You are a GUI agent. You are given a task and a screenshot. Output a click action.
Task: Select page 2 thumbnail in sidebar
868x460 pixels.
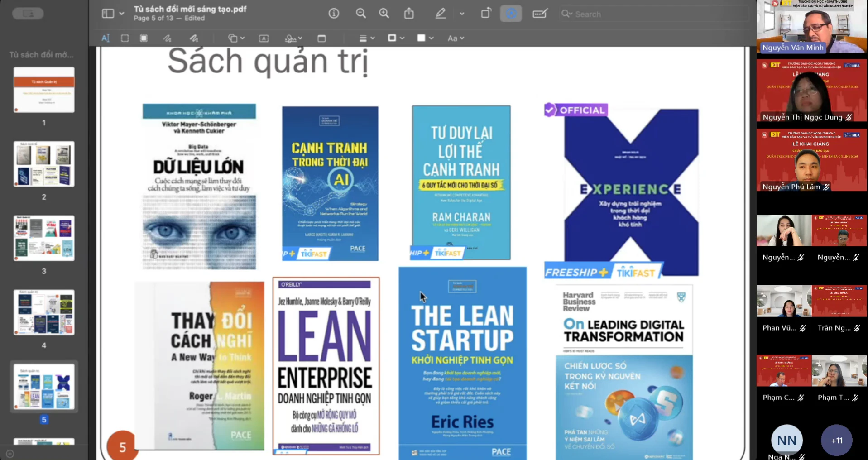pos(44,164)
